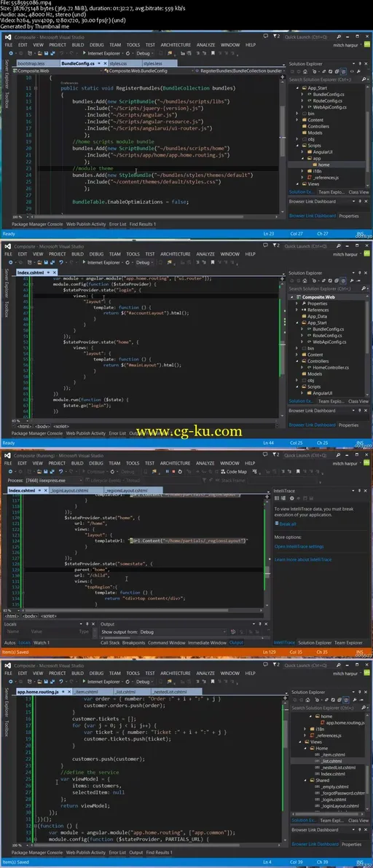373x868 pixels.
Task: Start Internet Explorer debugging in the BundleConfig.cs window
Action: (101, 52)
